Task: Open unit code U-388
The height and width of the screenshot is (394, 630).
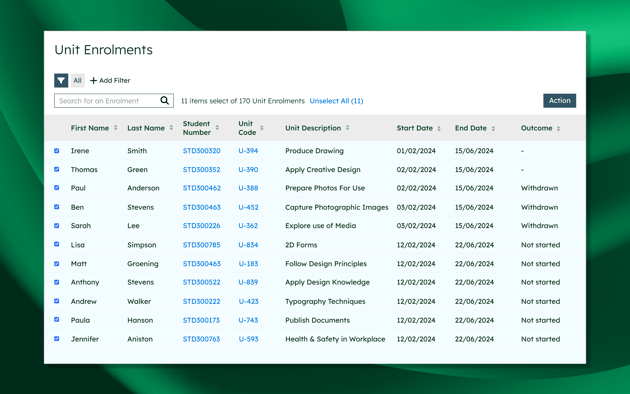Action: click(x=248, y=188)
